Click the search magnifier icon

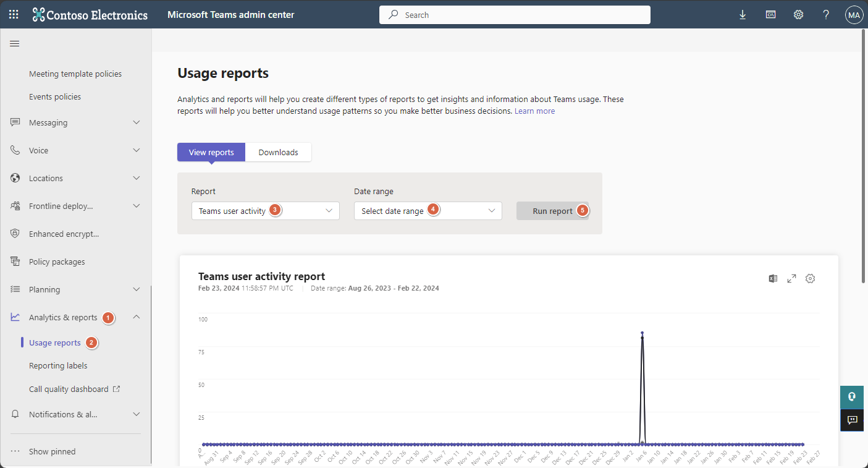coord(393,15)
